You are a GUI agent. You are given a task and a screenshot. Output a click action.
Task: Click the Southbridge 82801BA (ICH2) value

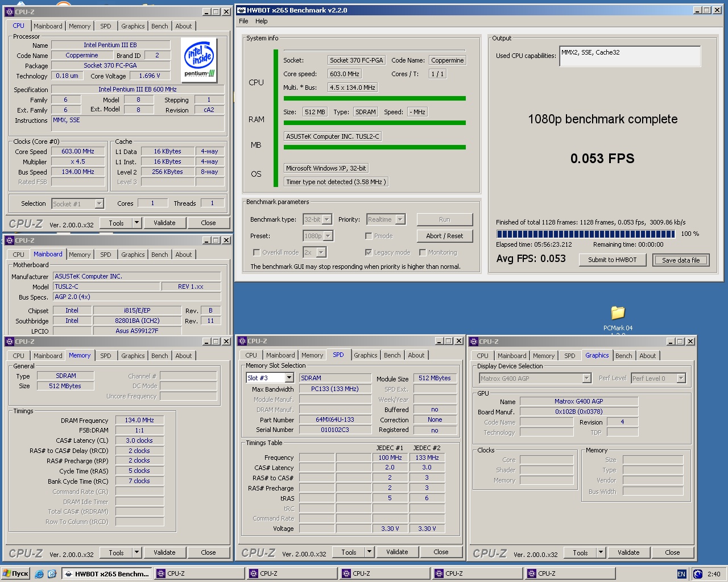(x=137, y=321)
